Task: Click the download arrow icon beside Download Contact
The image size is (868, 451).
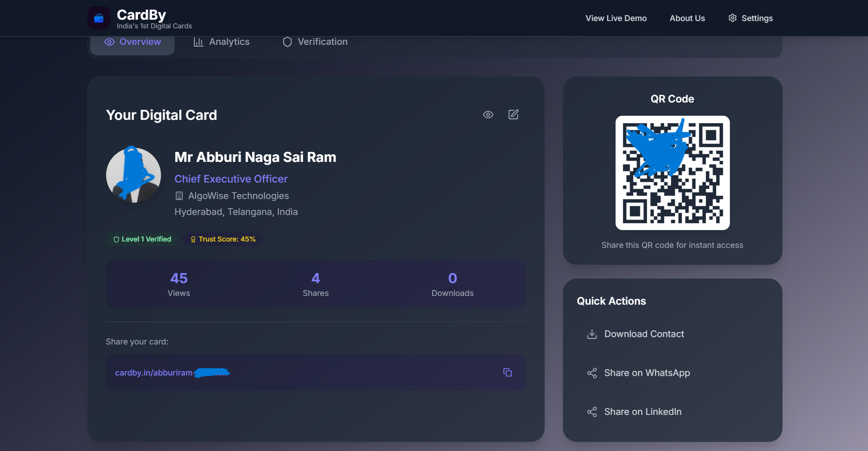Action: click(x=592, y=334)
